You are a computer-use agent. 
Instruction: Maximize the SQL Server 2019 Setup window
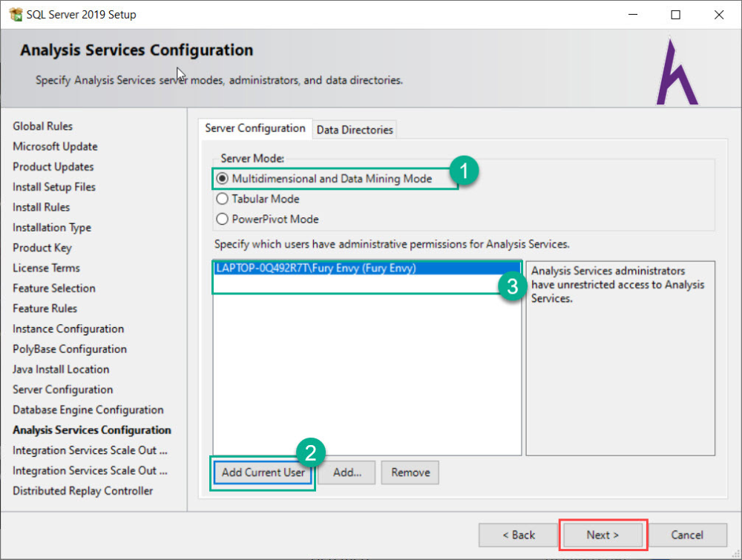[x=676, y=15]
